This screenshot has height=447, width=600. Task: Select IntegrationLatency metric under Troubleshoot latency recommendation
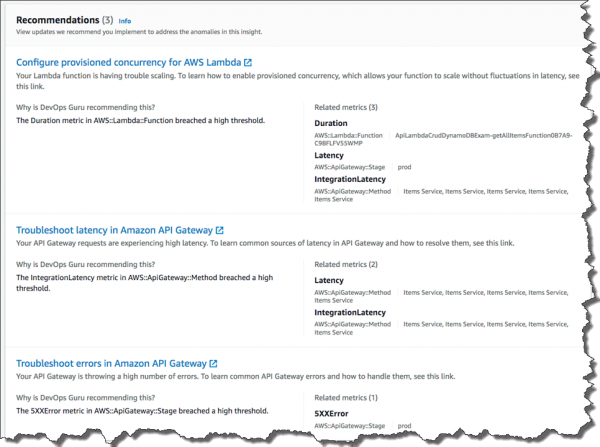(x=350, y=312)
